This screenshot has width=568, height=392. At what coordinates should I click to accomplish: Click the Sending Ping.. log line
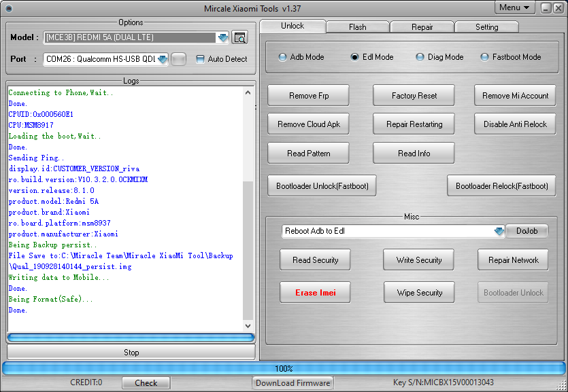pos(36,158)
